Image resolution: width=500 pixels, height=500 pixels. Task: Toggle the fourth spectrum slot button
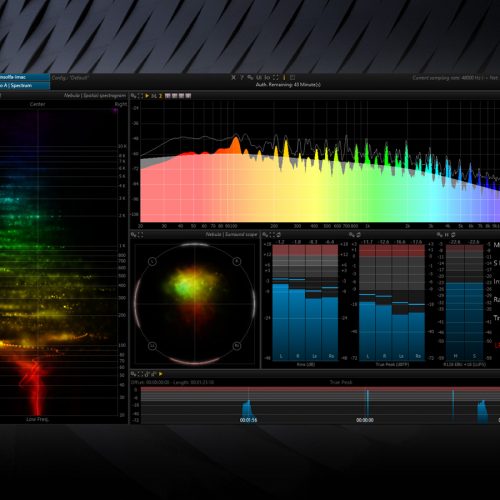pos(188,96)
